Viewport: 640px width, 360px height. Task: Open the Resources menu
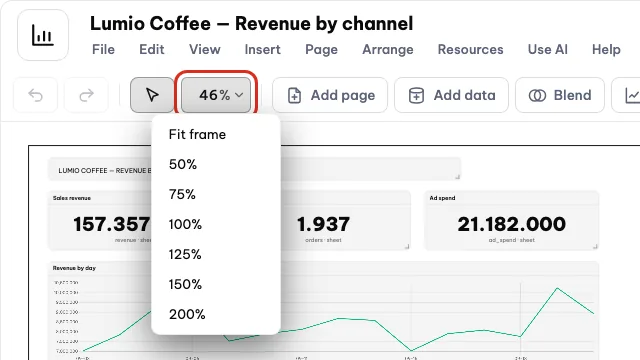click(x=470, y=49)
